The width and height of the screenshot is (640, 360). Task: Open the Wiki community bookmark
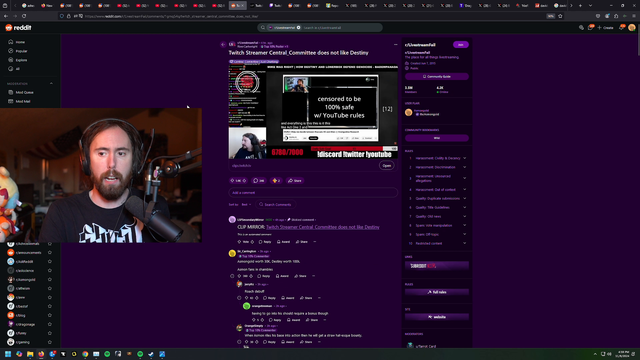coord(437,138)
